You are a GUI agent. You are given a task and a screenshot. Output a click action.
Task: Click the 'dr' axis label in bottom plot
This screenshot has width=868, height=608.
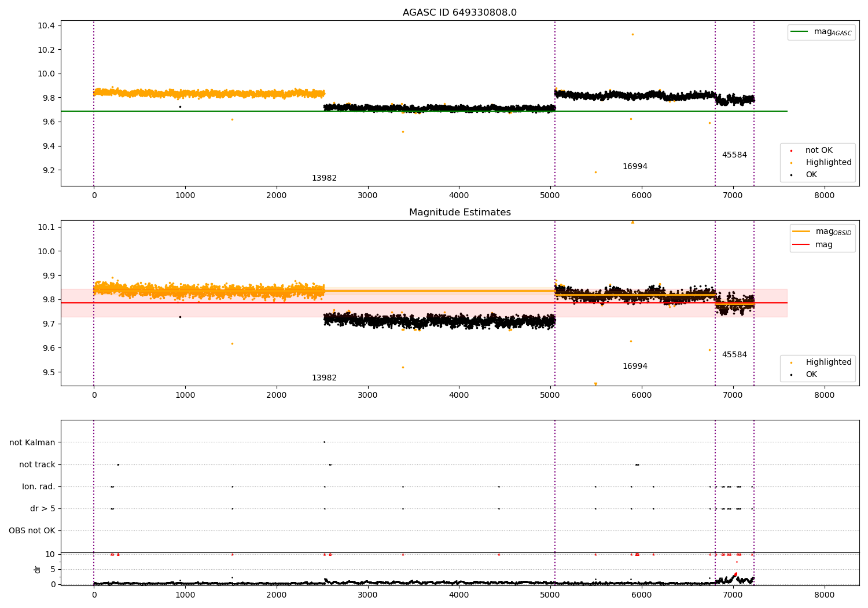[x=37, y=569]
